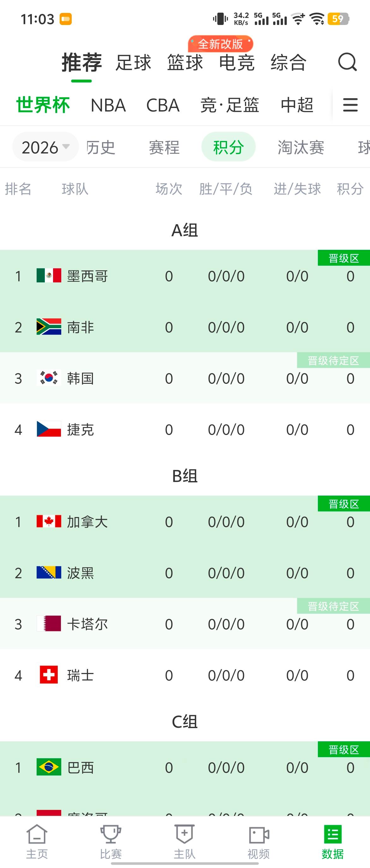This screenshot has height=868, width=370.
Task: Open the 加拿大 team row
Action: pos(185,521)
